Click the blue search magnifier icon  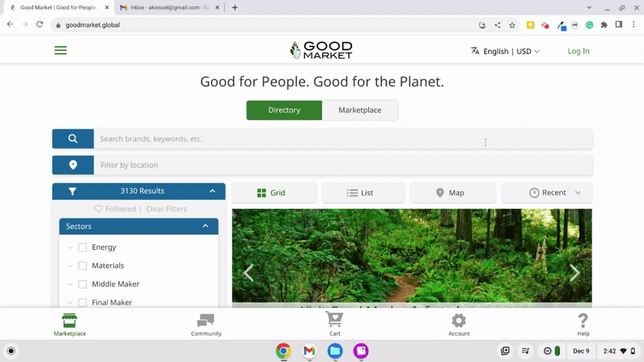[x=73, y=139]
